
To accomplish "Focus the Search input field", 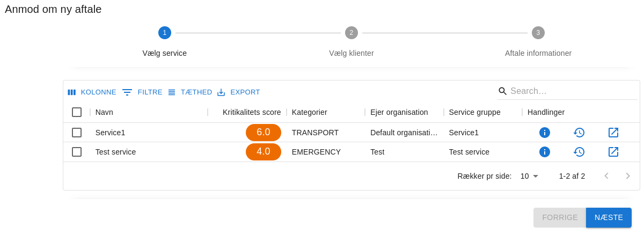I will point(572,91).
